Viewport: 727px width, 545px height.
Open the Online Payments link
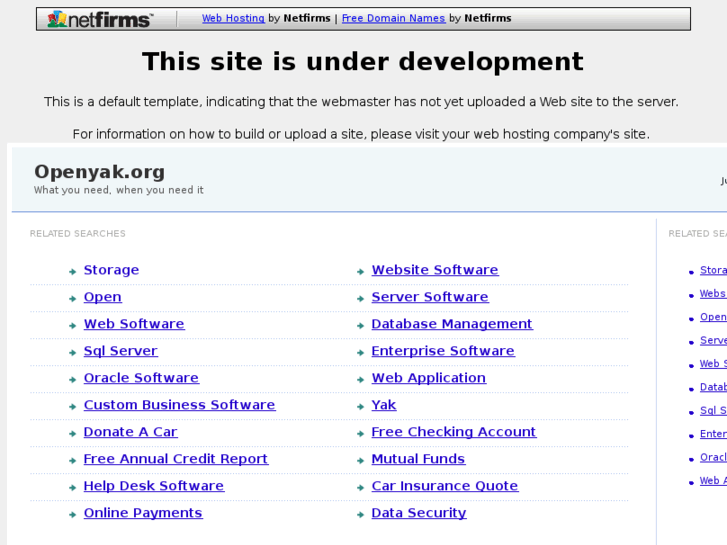pyautogui.click(x=143, y=512)
